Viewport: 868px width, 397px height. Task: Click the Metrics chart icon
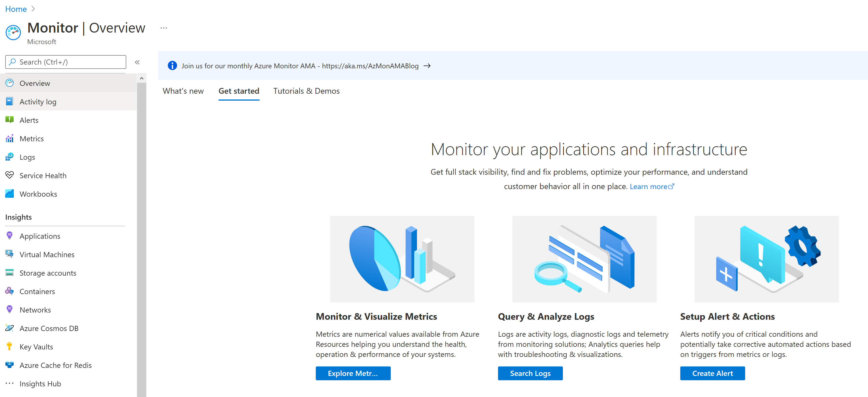[10, 138]
